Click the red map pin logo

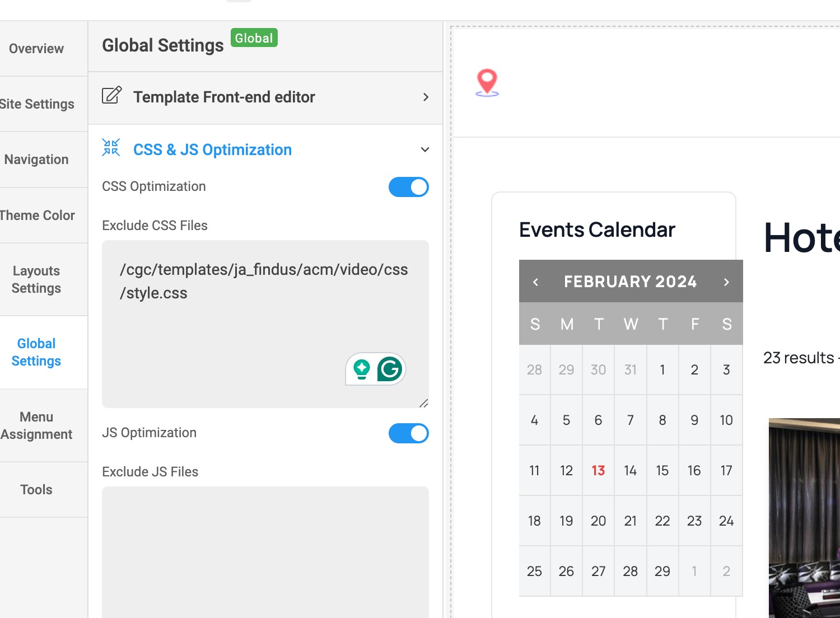coord(487,82)
